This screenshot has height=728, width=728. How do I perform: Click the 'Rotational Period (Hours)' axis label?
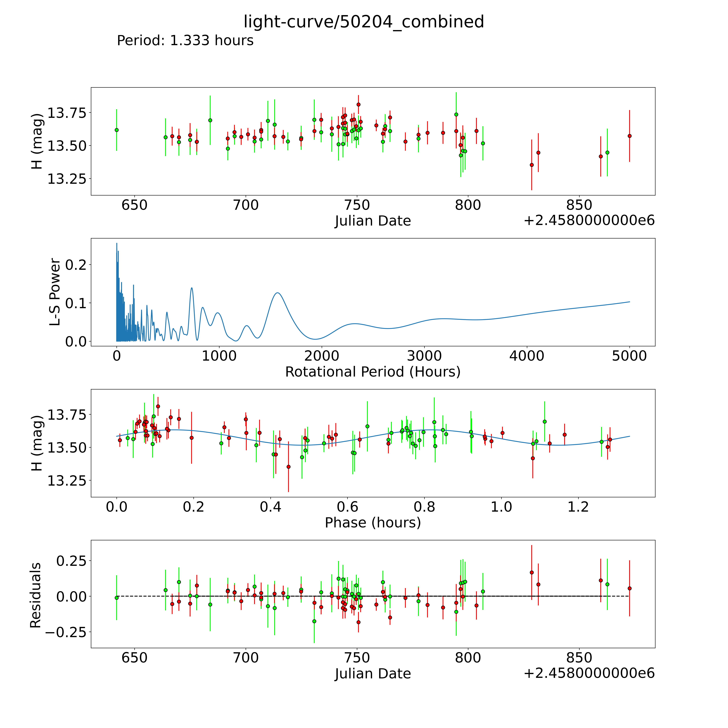(373, 372)
